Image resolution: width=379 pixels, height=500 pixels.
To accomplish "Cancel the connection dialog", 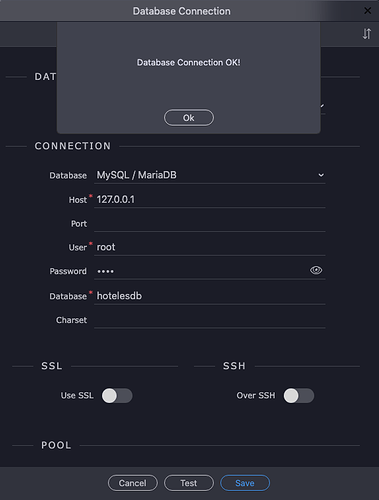I will coord(133,483).
